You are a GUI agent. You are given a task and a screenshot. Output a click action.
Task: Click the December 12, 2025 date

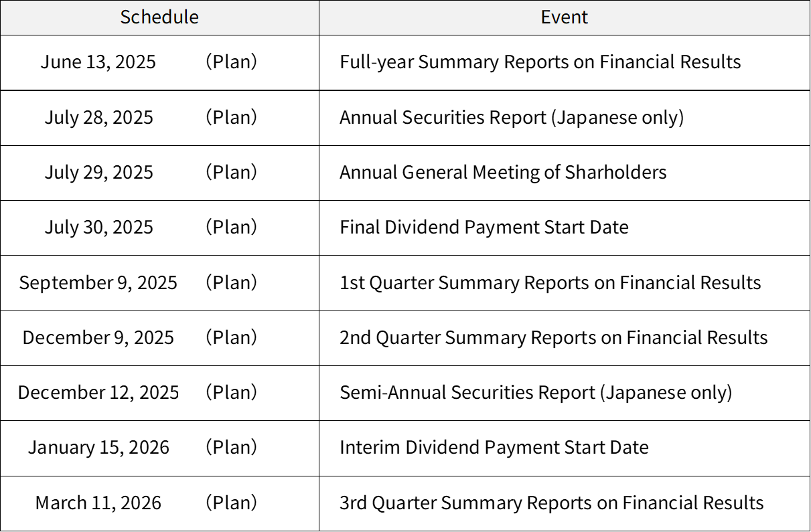point(98,392)
